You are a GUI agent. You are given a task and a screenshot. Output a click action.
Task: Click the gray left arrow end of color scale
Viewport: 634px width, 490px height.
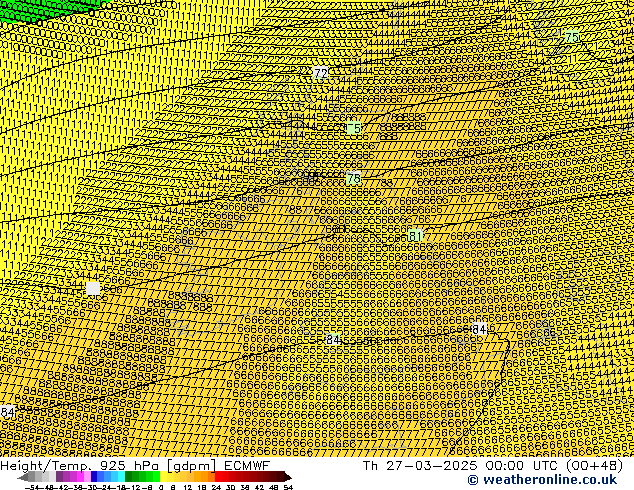pyautogui.click(x=23, y=477)
